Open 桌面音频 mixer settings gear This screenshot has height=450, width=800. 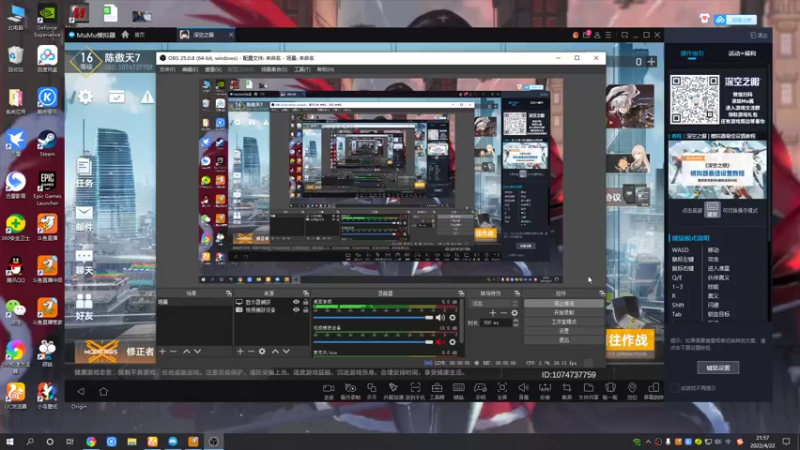453,318
